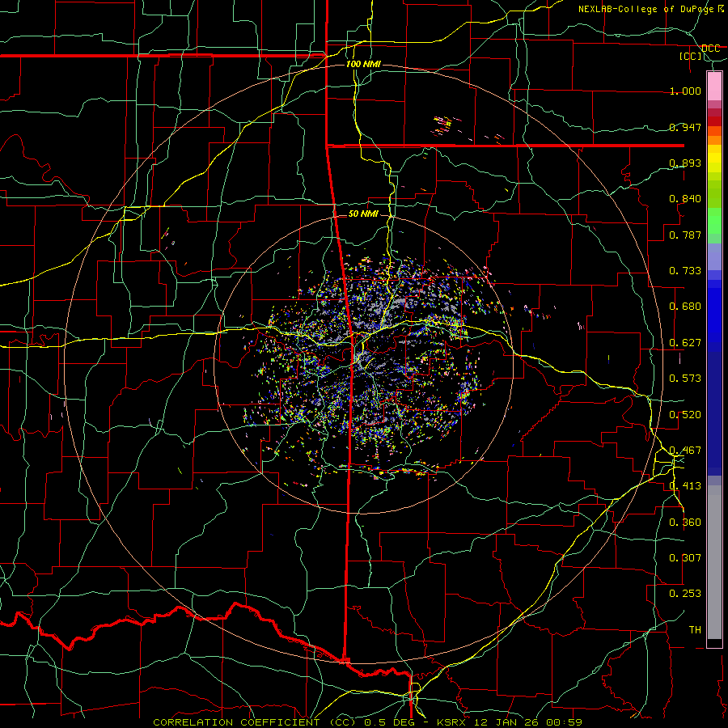Select the 0.413 scale value

[685, 486]
